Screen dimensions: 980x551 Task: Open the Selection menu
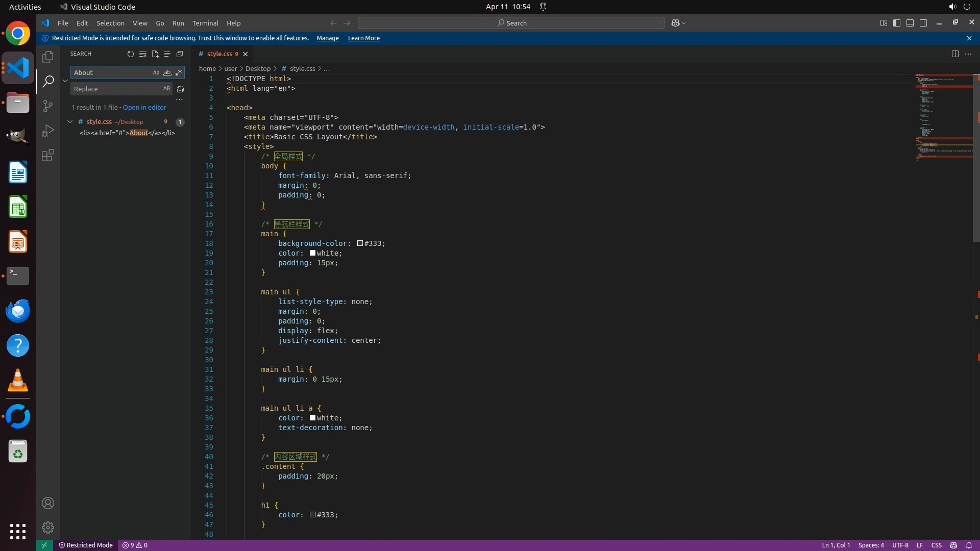click(110, 23)
